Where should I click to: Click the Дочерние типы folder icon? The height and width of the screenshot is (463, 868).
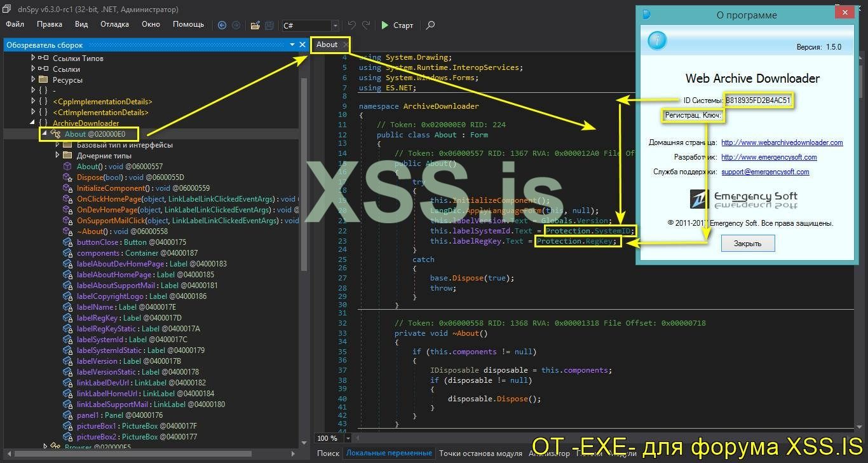67,156
